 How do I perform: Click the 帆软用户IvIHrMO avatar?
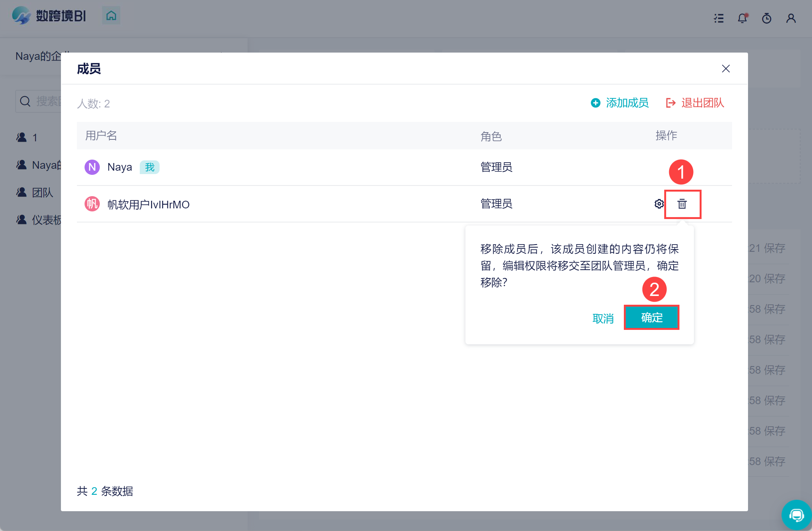pos(92,204)
